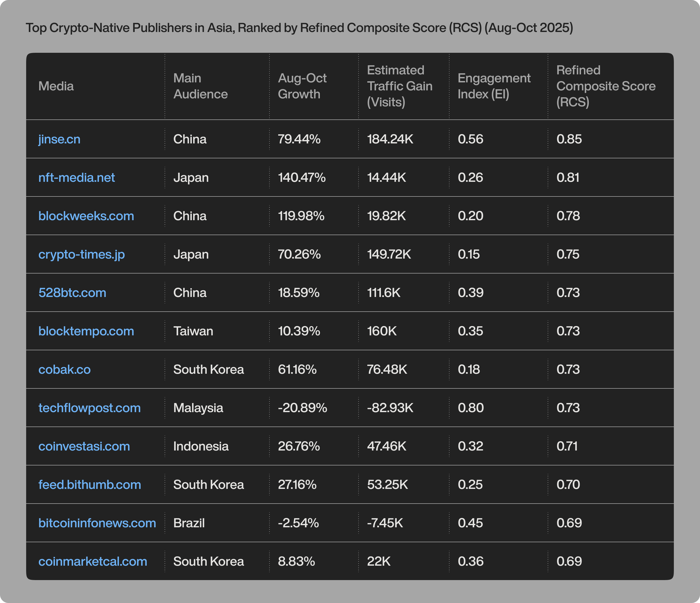Open the jinse.cn link
This screenshot has height=603, width=700.
coord(59,139)
